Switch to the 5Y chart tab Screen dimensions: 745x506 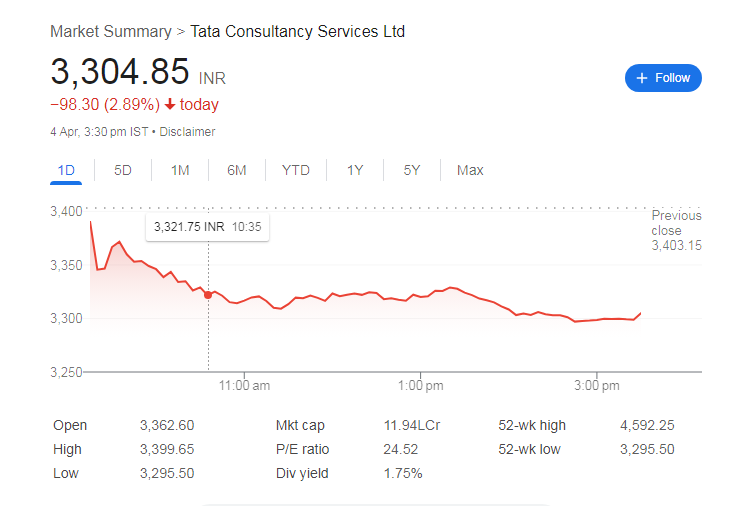(412, 170)
